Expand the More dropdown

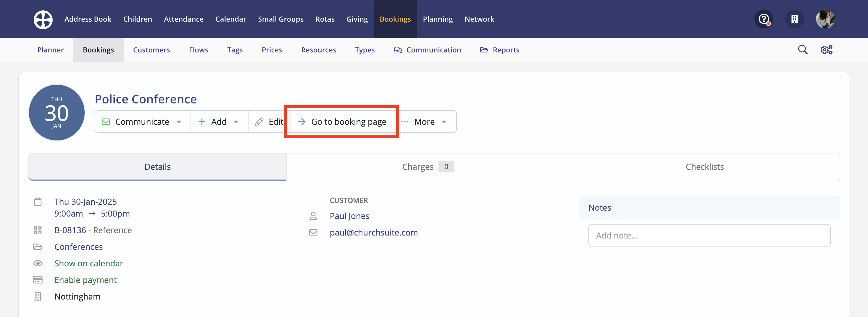[425, 121]
